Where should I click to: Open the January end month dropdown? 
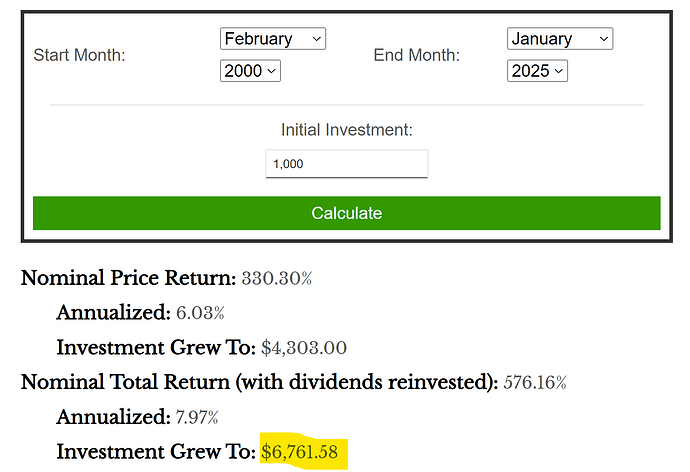[560, 39]
